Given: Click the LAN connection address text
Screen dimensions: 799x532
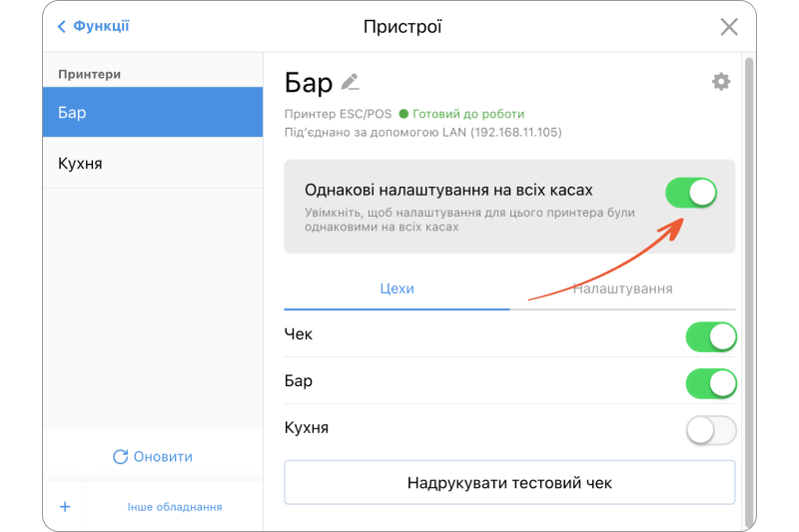Looking at the screenshot, I should [x=422, y=133].
